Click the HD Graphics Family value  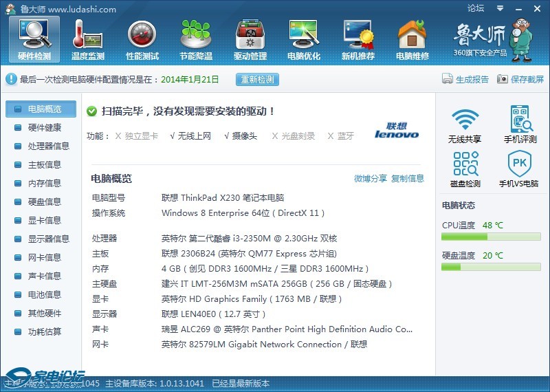coord(252,299)
